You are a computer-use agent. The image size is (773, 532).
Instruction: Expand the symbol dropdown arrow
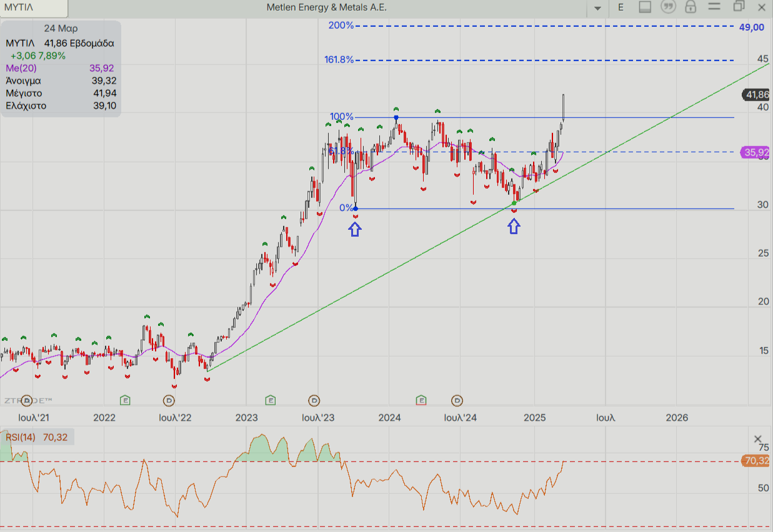(597, 7)
